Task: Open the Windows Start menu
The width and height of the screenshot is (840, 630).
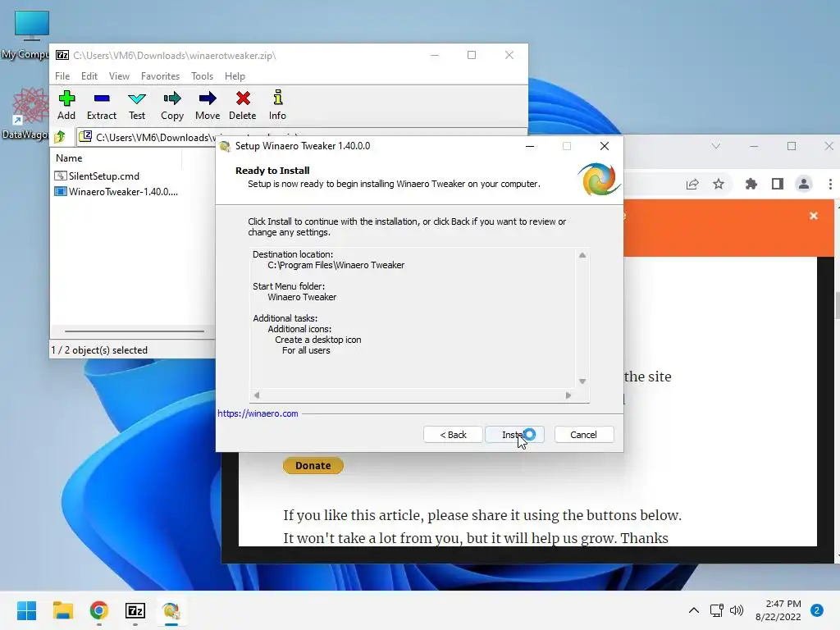Action: click(26, 610)
